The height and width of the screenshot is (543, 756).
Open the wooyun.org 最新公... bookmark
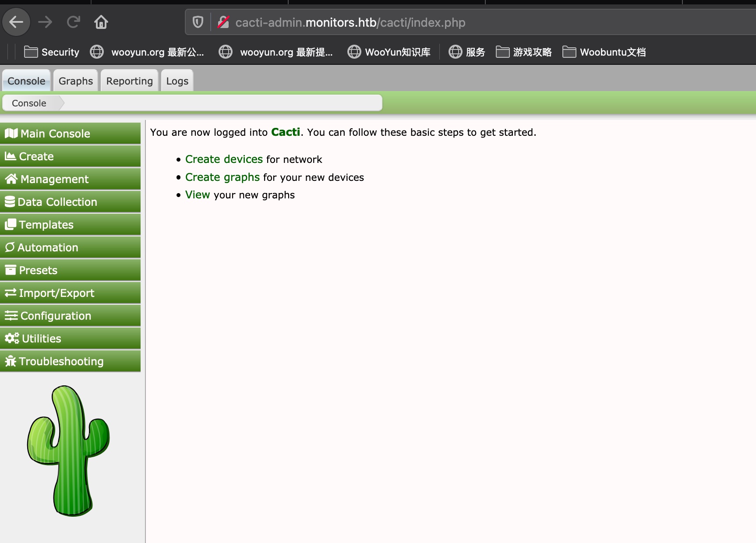click(x=147, y=52)
